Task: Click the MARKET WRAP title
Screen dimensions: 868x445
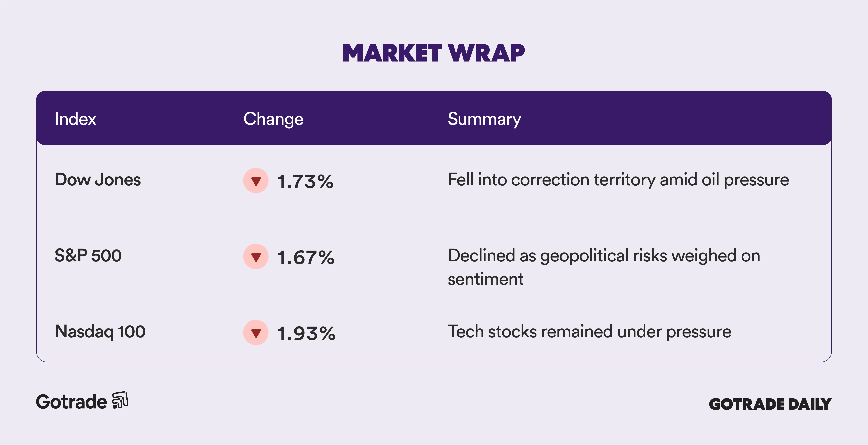Action: click(x=434, y=53)
